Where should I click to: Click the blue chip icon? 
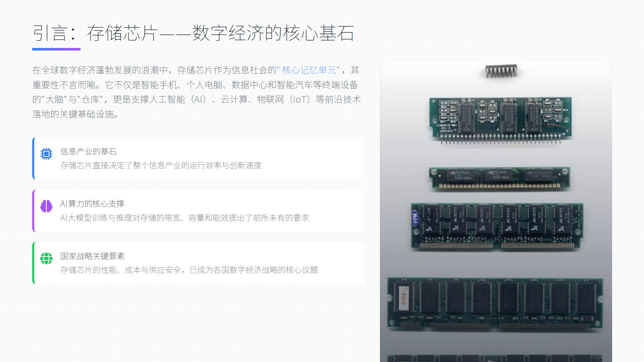(46, 154)
